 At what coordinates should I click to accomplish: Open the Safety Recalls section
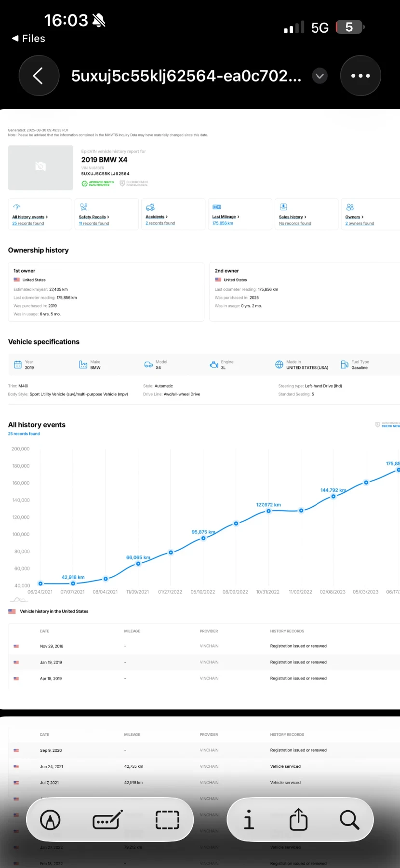coord(94,217)
